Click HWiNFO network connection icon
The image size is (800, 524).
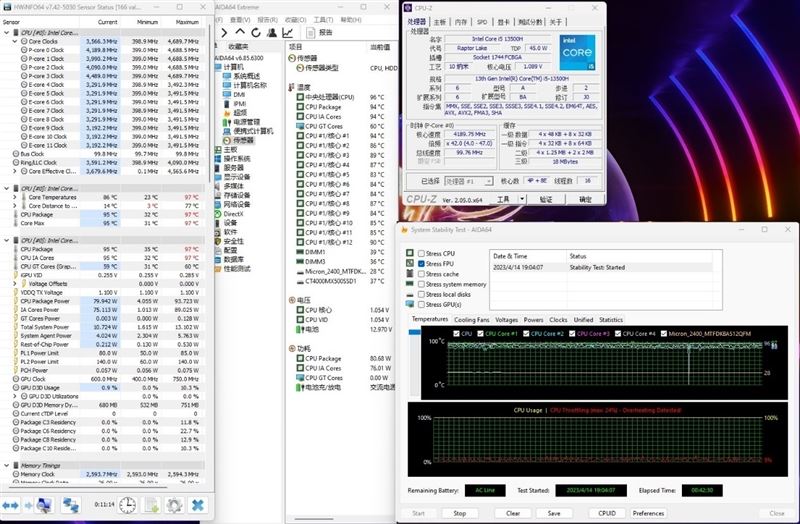click(x=70, y=505)
